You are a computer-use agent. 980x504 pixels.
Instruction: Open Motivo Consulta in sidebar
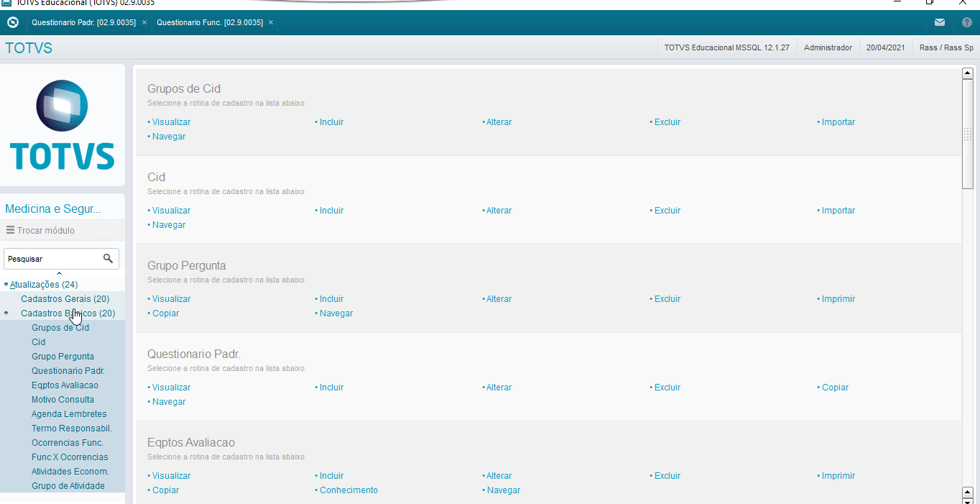pos(63,400)
